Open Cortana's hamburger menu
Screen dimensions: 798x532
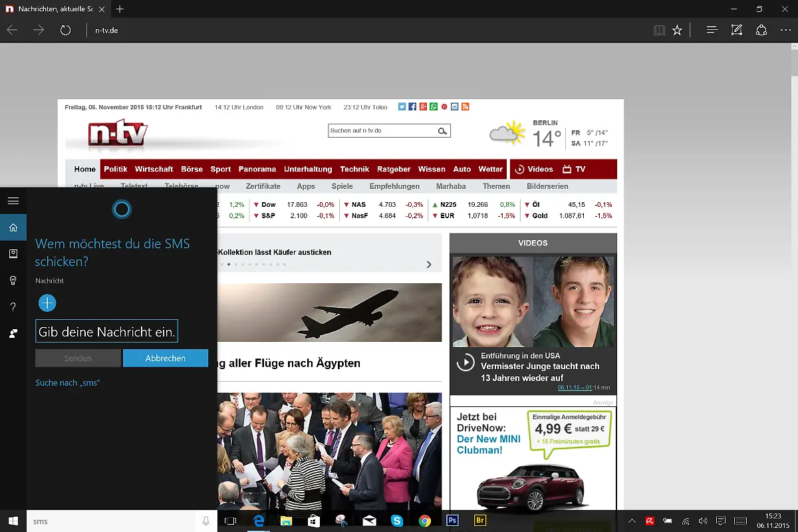coord(13,200)
